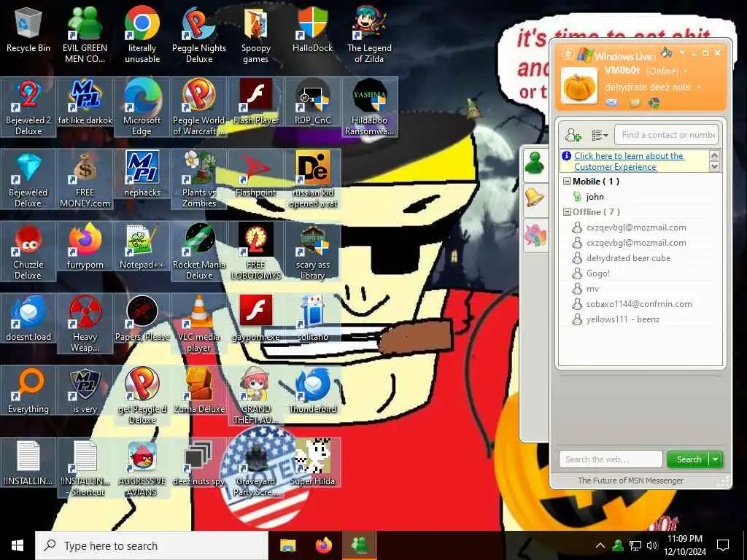Select the VLC media player shortcut

click(x=199, y=324)
